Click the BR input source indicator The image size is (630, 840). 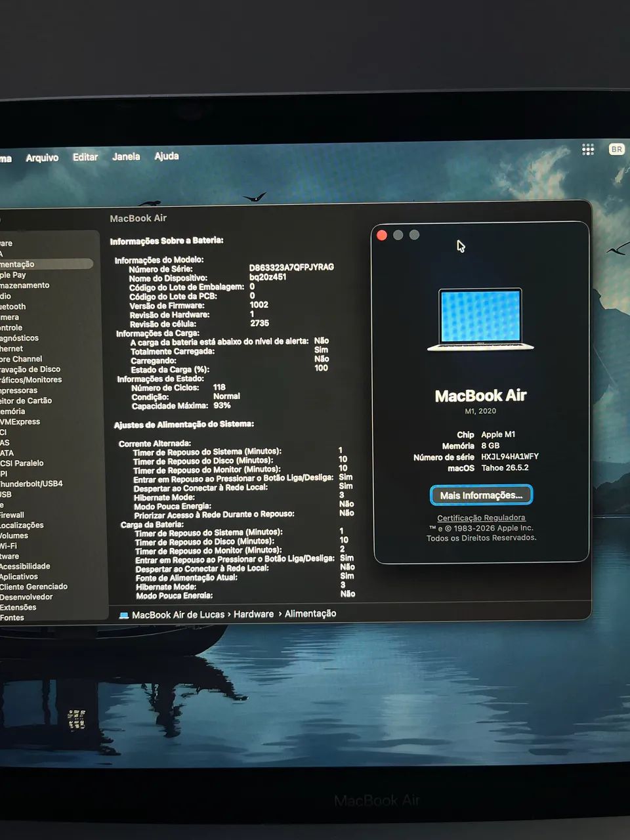coord(616,150)
